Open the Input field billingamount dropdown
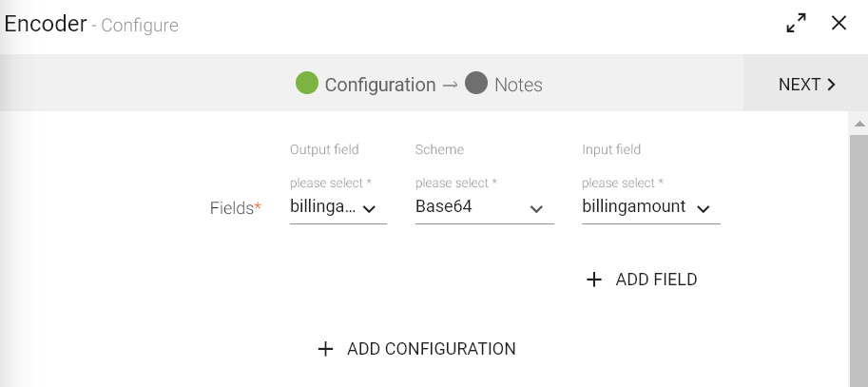Image resolution: width=868 pixels, height=387 pixels. click(634, 207)
